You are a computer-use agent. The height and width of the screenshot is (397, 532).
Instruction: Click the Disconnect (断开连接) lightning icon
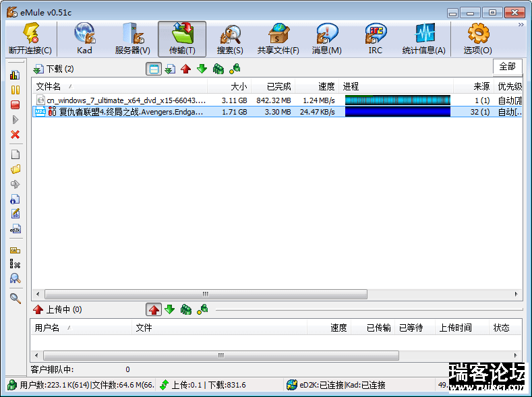(30, 38)
